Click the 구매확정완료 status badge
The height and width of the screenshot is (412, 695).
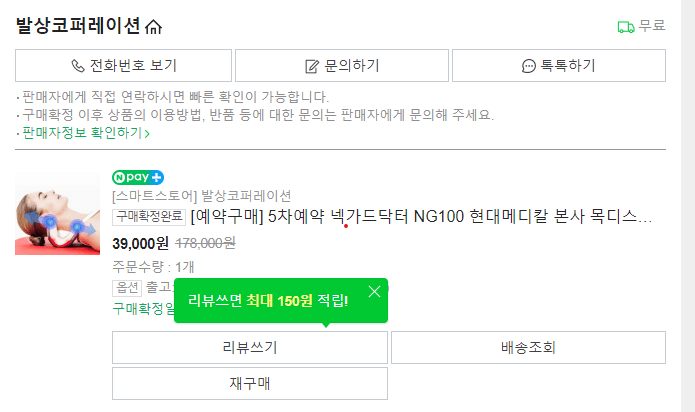(x=149, y=217)
